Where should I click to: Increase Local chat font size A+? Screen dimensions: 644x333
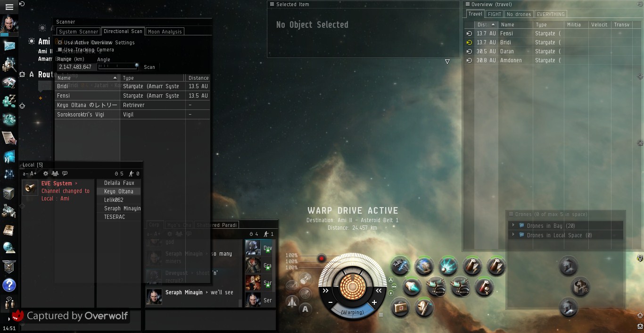click(33, 174)
